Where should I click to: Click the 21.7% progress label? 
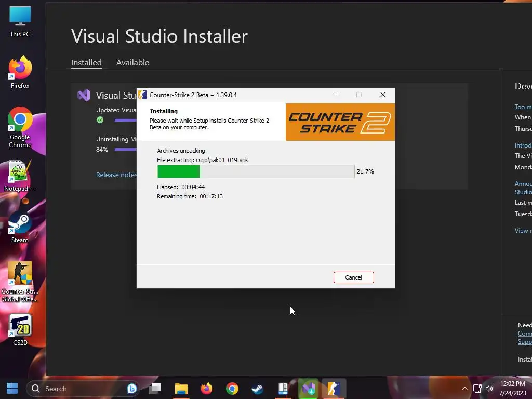coord(365,171)
